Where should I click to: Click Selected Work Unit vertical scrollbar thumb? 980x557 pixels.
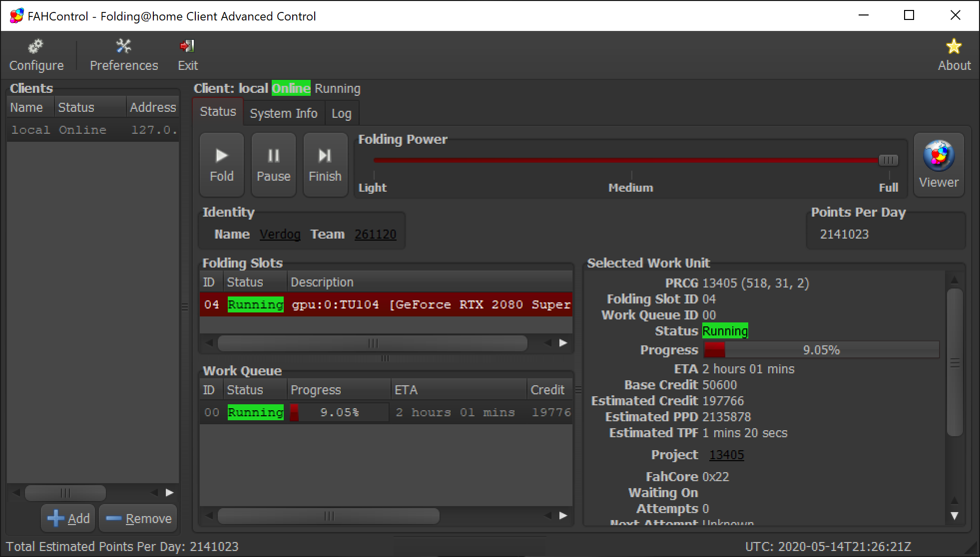click(x=955, y=363)
